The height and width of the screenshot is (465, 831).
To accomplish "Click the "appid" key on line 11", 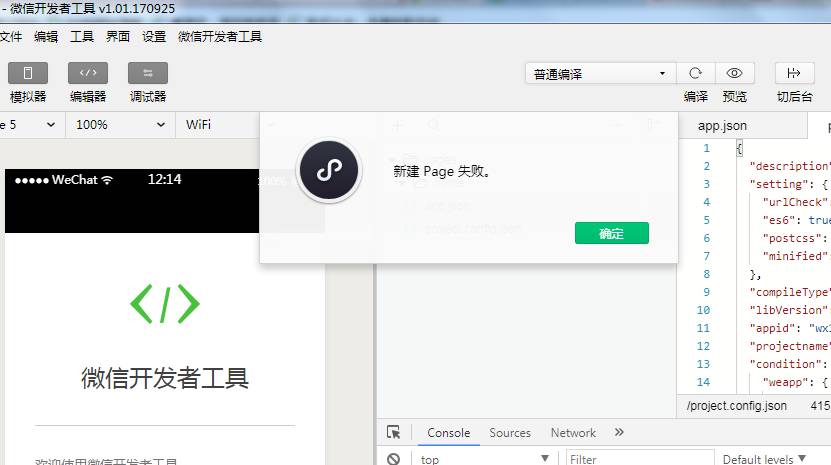I will click(772, 328).
